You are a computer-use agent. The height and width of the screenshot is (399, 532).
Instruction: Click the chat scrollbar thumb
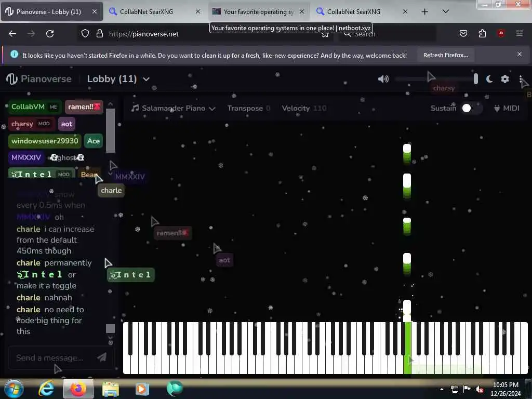point(110,329)
